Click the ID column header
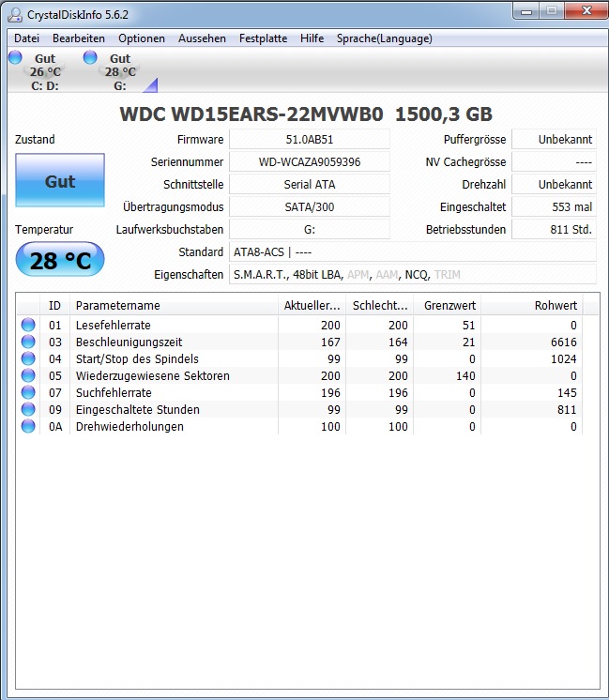 click(x=55, y=305)
